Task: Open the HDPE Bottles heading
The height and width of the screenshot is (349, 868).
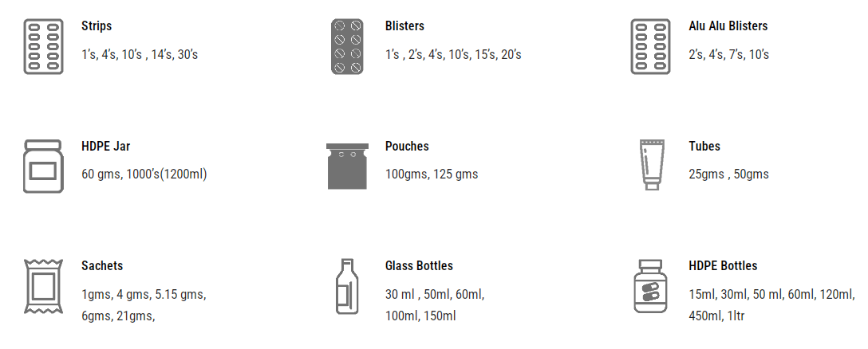Action: tap(723, 266)
